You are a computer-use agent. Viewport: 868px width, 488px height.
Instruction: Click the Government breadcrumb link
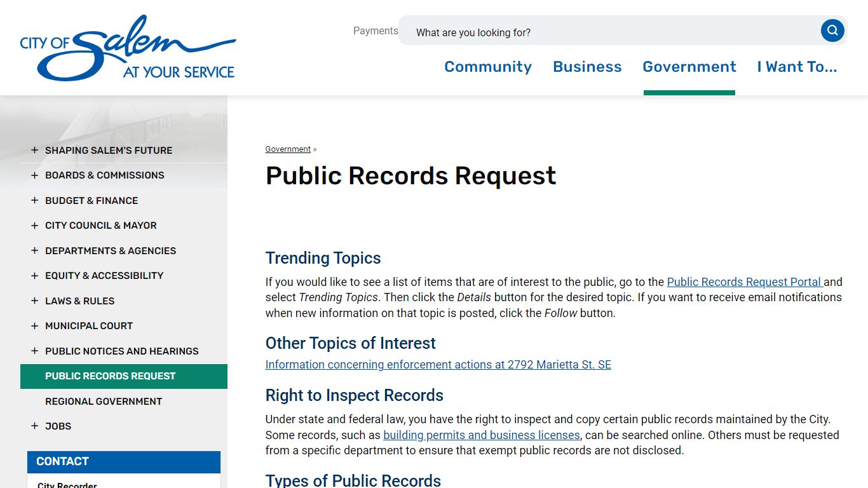(288, 149)
